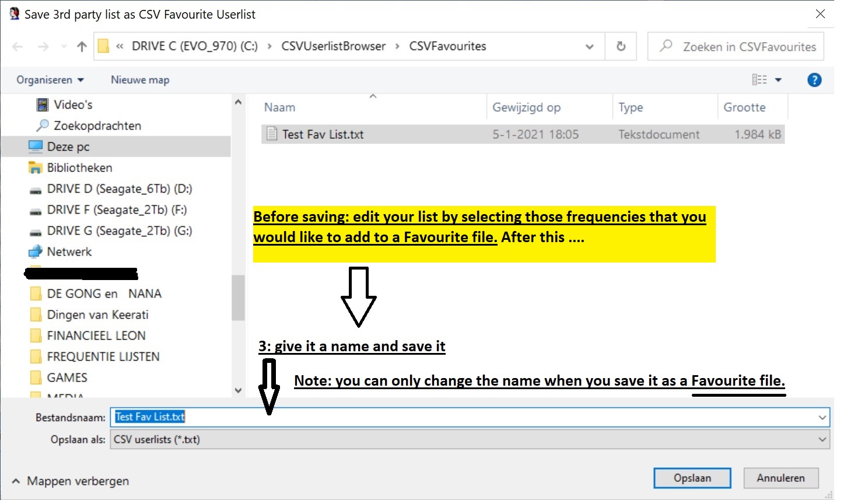Click the Up one level arrow icon

coord(82,47)
